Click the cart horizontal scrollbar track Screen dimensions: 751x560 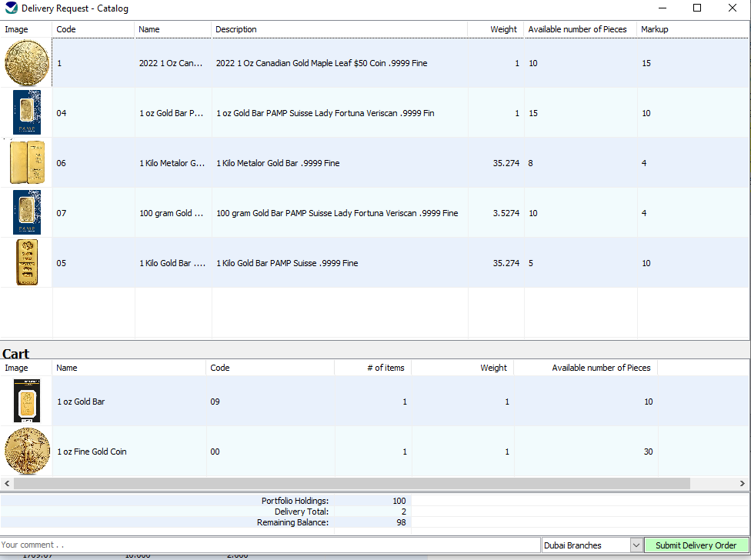pyautogui.click(x=716, y=484)
